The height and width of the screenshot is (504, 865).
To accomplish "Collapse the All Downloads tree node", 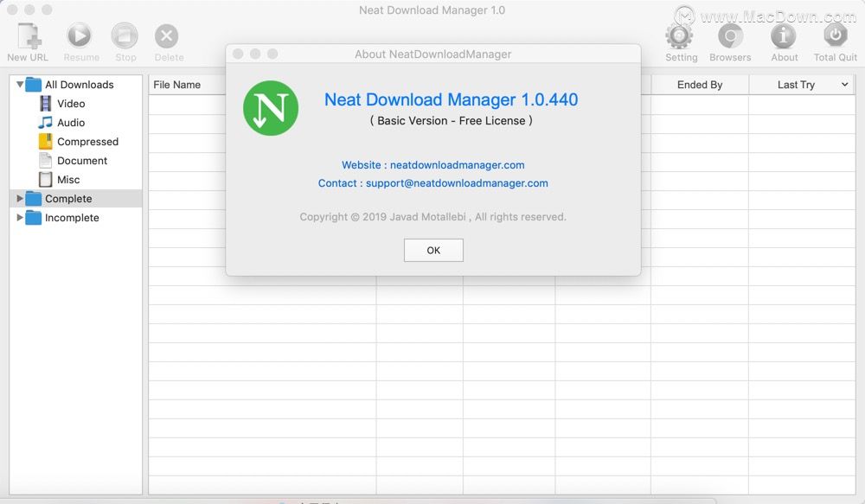I will pos(20,85).
